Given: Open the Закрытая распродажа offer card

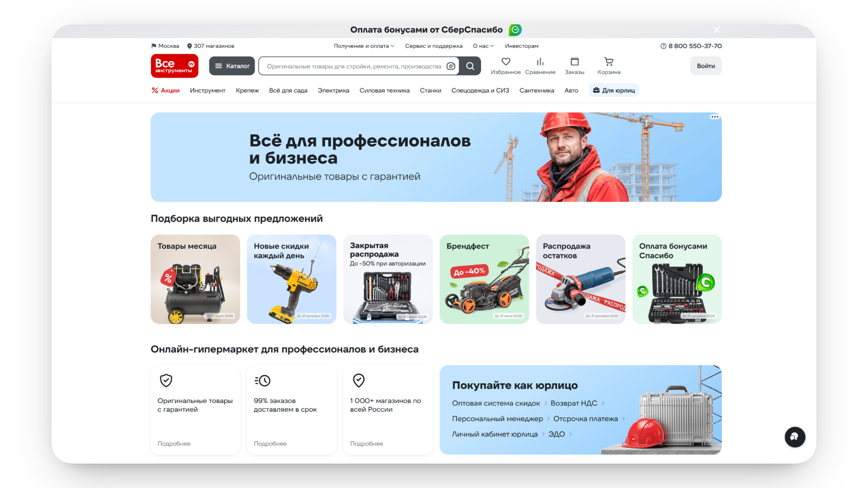Looking at the screenshot, I should pyautogui.click(x=388, y=279).
